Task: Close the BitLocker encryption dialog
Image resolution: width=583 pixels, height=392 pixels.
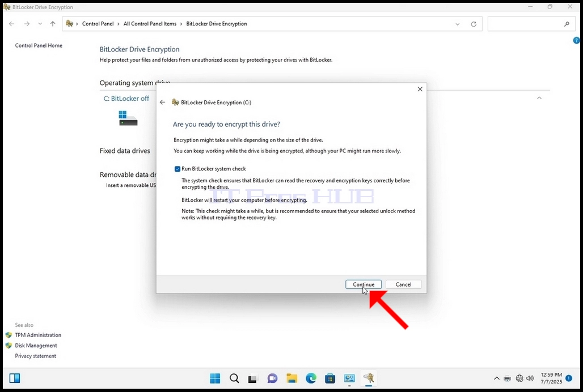Action: (x=420, y=89)
